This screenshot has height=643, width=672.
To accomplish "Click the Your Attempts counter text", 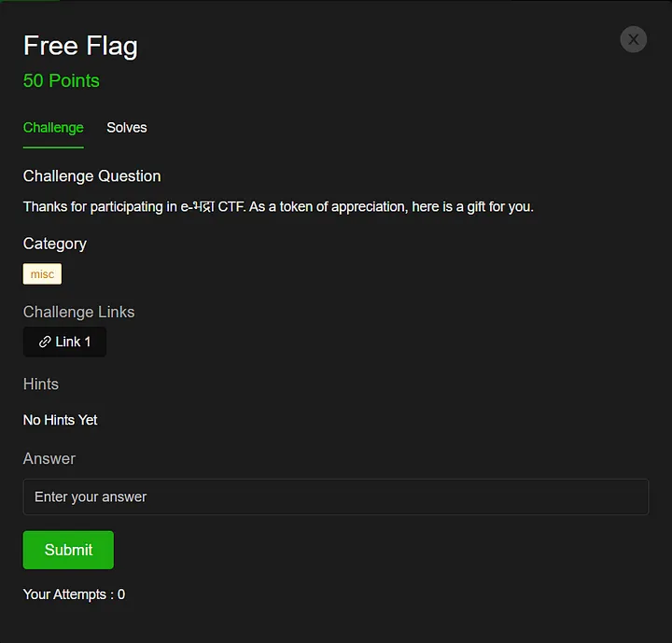I will pyautogui.click(x=74, y=594).
